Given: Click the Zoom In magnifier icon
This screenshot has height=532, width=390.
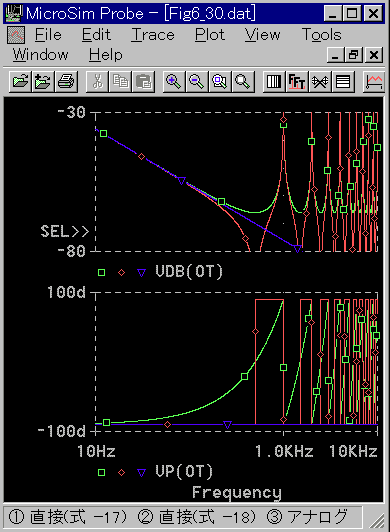Looking at the screenshot, I should (174, 81).
